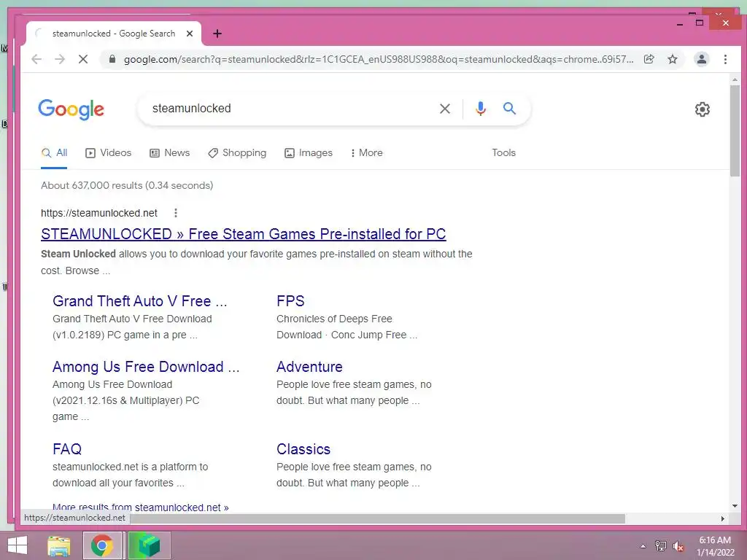The image size is (747, 560).
Task: Open the FAQ sitelink
Action: [67, 449]
